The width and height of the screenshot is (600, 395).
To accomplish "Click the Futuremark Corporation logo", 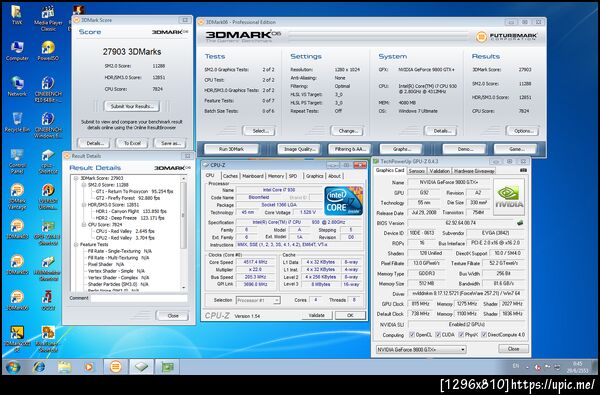I will [x=507, y=37].
